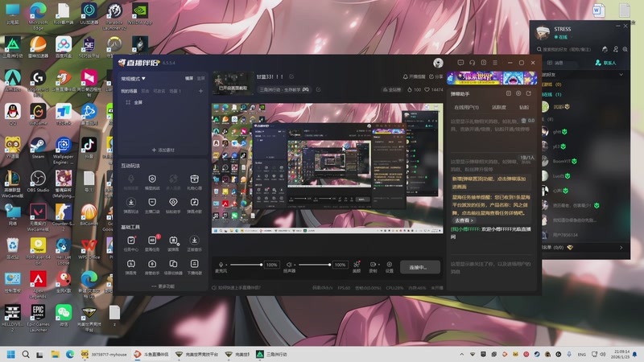Open the 场景切换器 scene switcher tool

[173, 266]
